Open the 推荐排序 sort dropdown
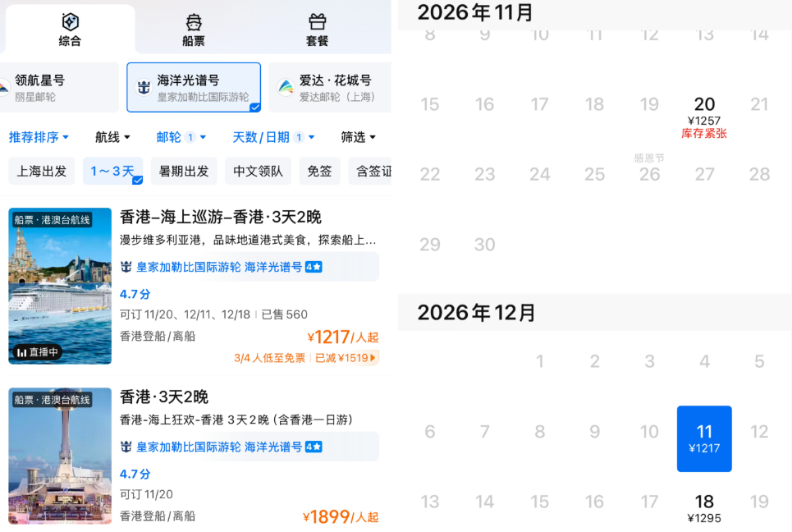Screen dimensions: 792x532 [39, 137]
